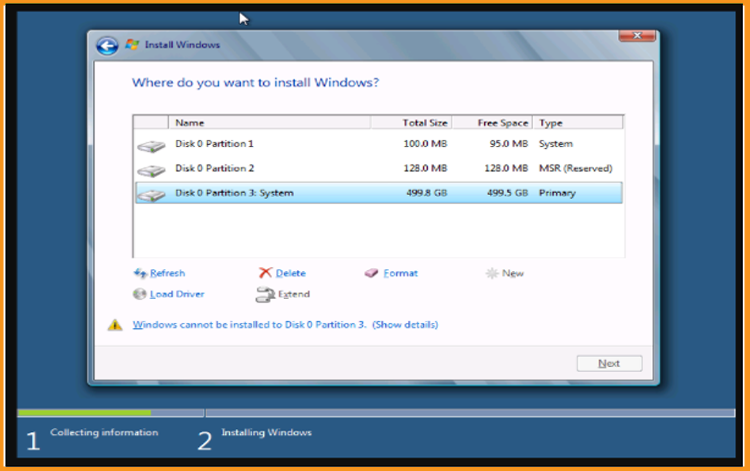
Task: Click the 'Primary' type cell
Action: point(557,193)
